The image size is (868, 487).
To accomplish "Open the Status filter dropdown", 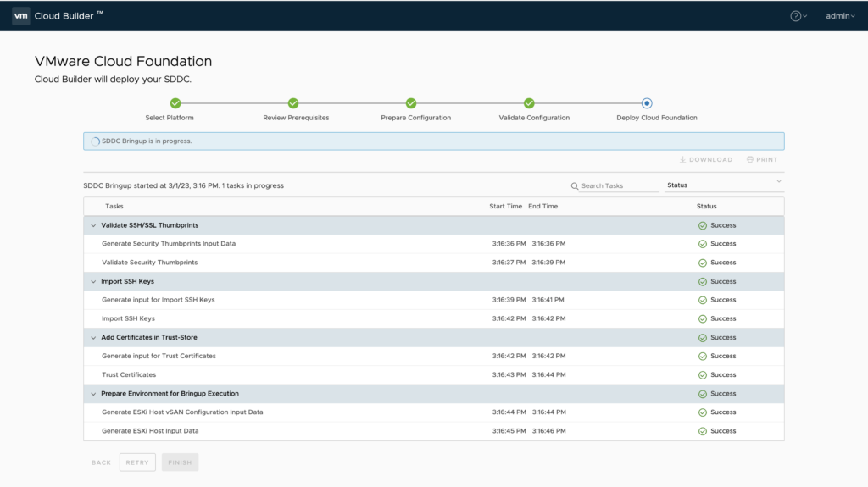I will pyautogui.click(x=724, y=185).
